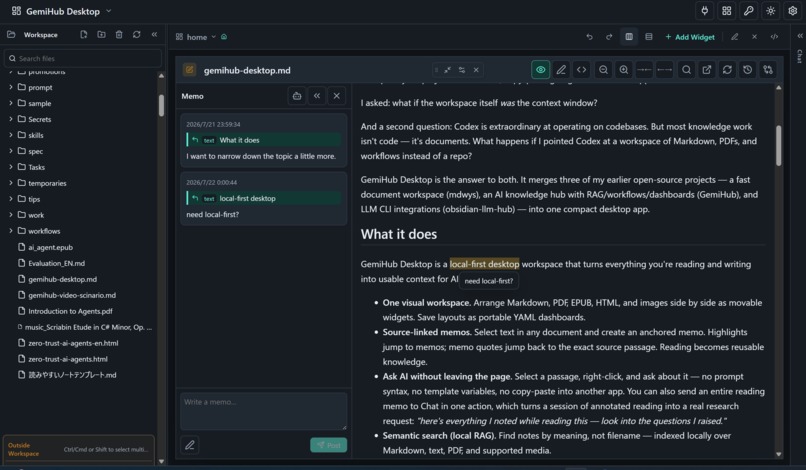Click the green home icon beside home
Screen dimensions: 806x470
(x=224, y=37)
